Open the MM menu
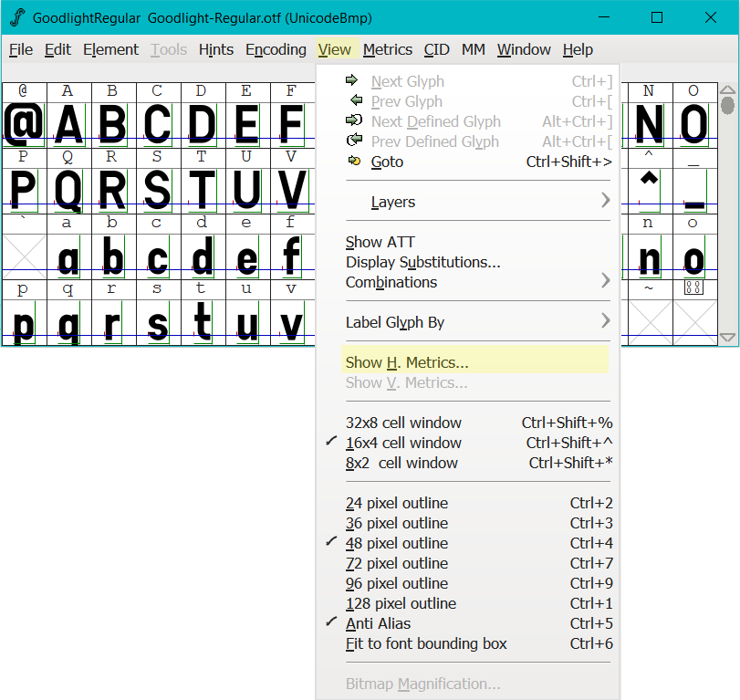 [x=474, y=49]
